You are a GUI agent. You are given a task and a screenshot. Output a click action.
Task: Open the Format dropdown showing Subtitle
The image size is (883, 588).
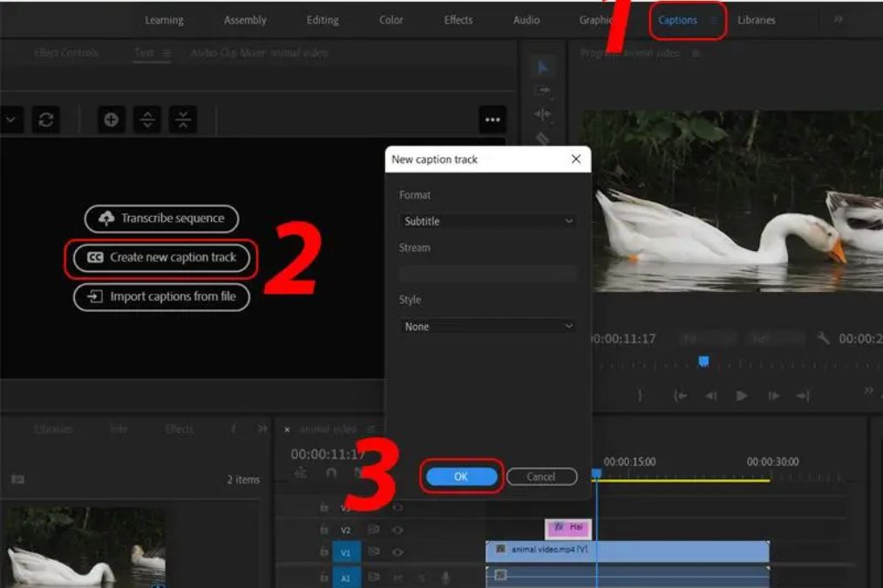487,221
